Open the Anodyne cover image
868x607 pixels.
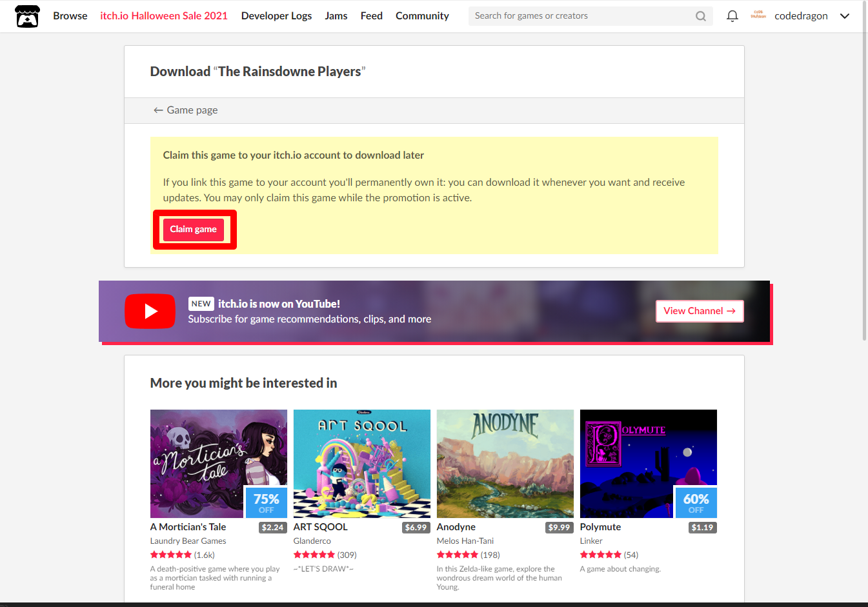pyautogui.click(x=505, y=464)
